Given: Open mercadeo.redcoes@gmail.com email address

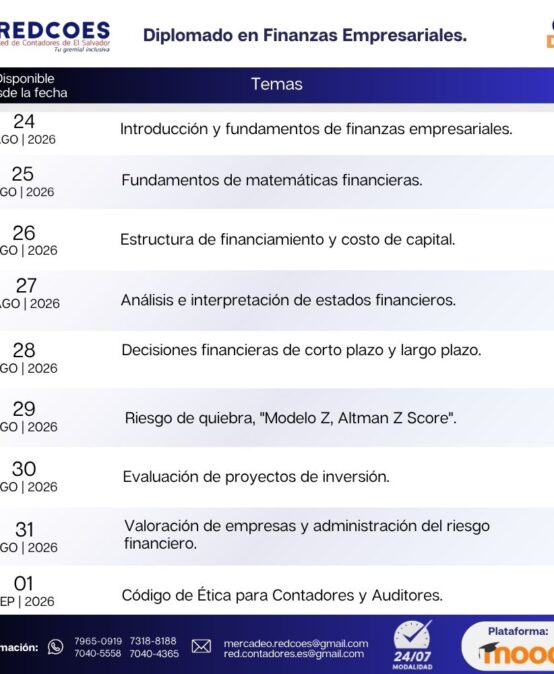Looking at the screenshot, I should coord(296,643).
